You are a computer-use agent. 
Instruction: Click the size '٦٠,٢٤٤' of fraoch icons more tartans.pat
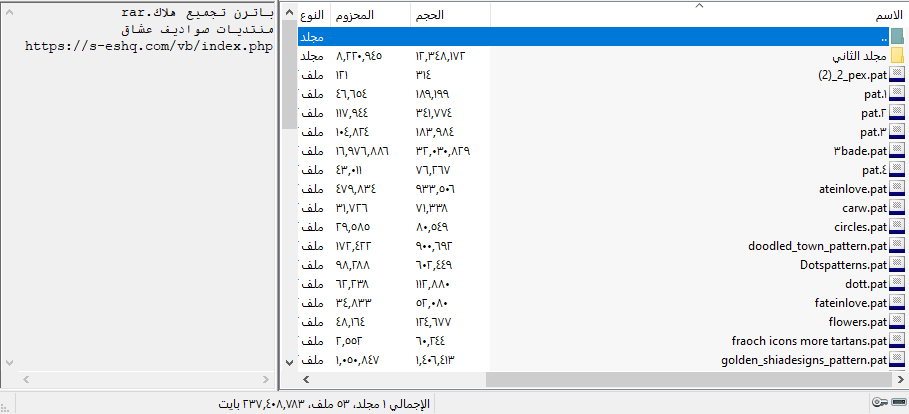[x=430, y=341]
